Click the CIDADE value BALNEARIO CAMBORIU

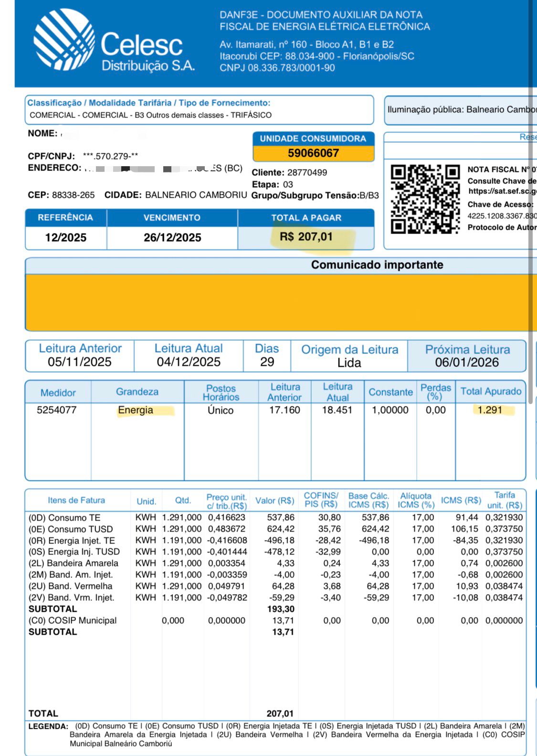(x=196, y=195)
